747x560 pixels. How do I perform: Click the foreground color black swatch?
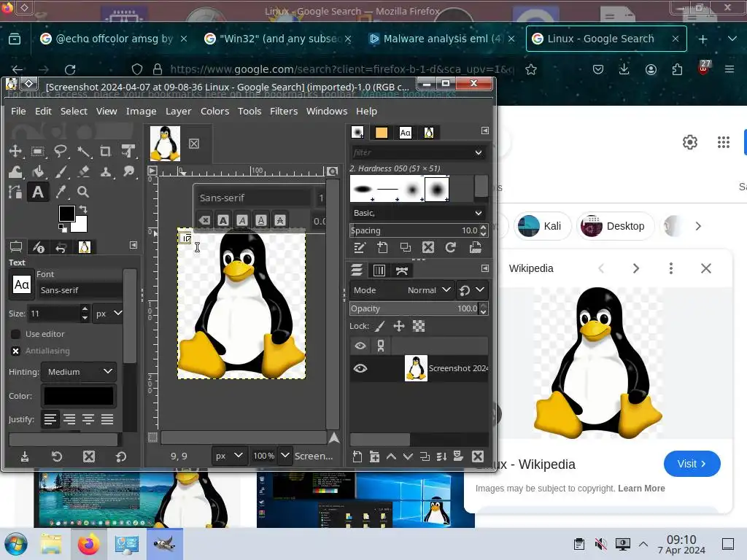coord(66,214)
